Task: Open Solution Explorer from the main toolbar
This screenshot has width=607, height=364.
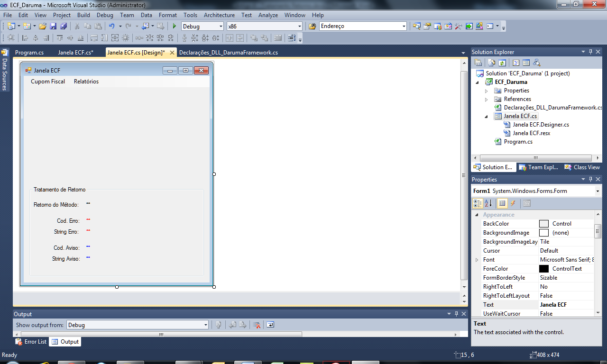Action: (416, 26)
